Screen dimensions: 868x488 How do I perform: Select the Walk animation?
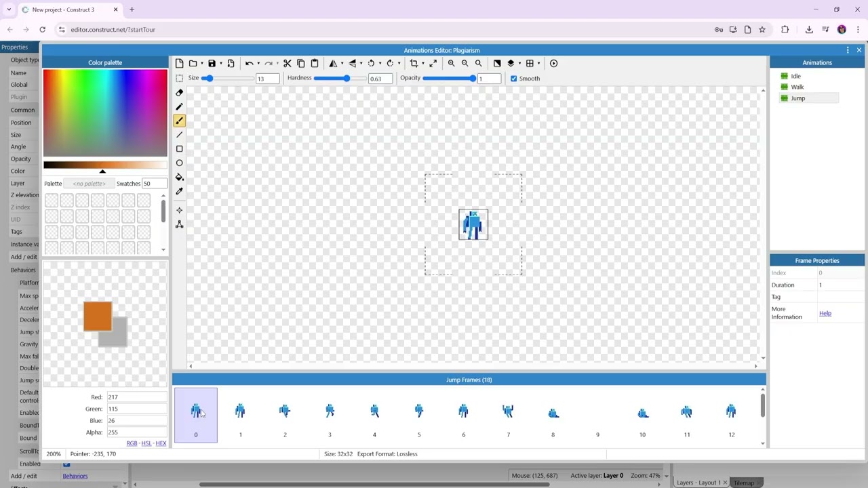[797, 87]
